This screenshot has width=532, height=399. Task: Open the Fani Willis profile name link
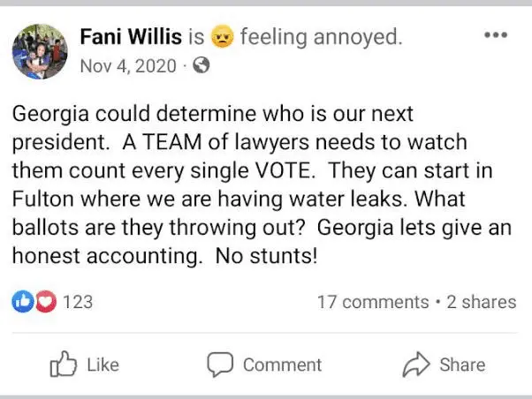(132, 37)
